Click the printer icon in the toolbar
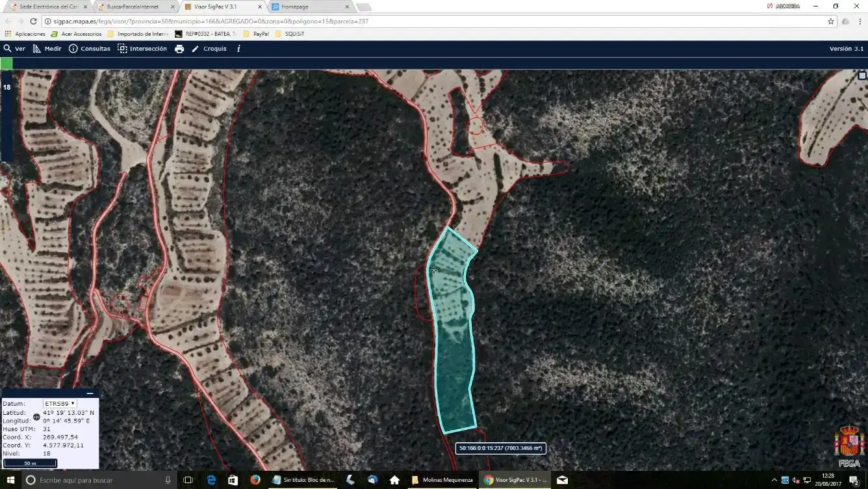The width and height of the screenshot is (868, 489). pyautogui.click(x=179, y=49)
